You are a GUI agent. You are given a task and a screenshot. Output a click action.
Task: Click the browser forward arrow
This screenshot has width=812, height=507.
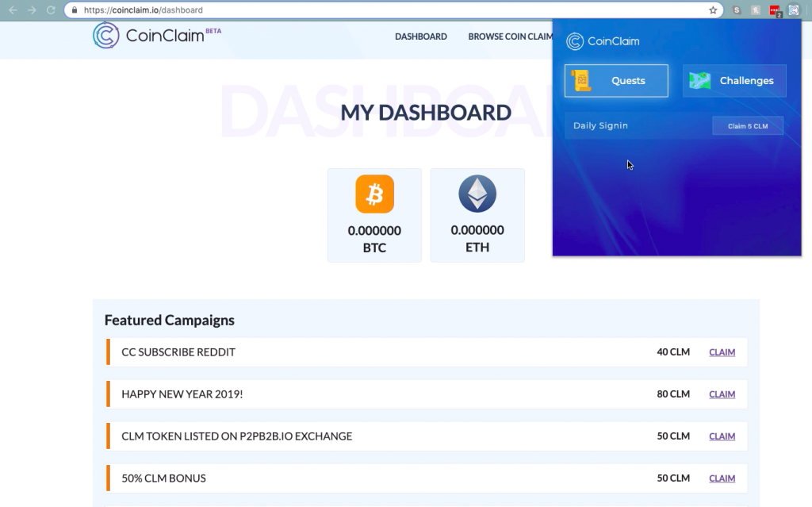coord(32,10)
